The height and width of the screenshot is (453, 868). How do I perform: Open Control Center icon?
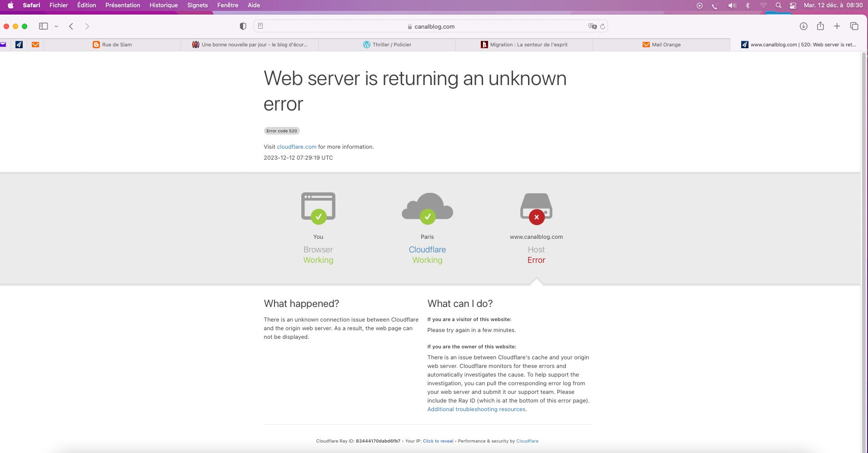coord(793,5)
